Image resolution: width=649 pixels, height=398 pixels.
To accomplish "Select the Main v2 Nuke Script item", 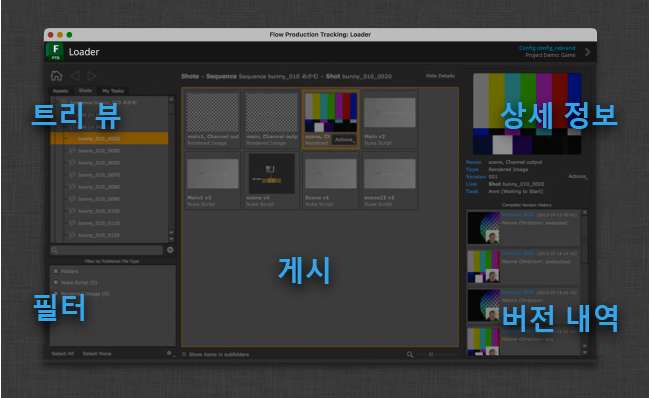I will click(389, 119).
